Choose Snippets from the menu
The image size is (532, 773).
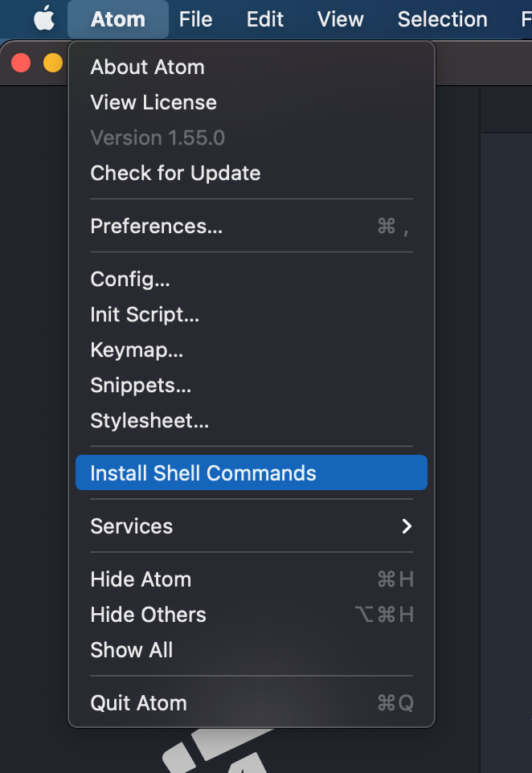point(141,386)
